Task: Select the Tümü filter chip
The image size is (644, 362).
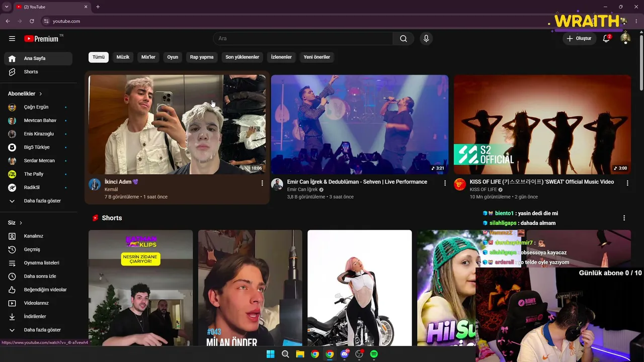Action: click(x=99, y=57)
